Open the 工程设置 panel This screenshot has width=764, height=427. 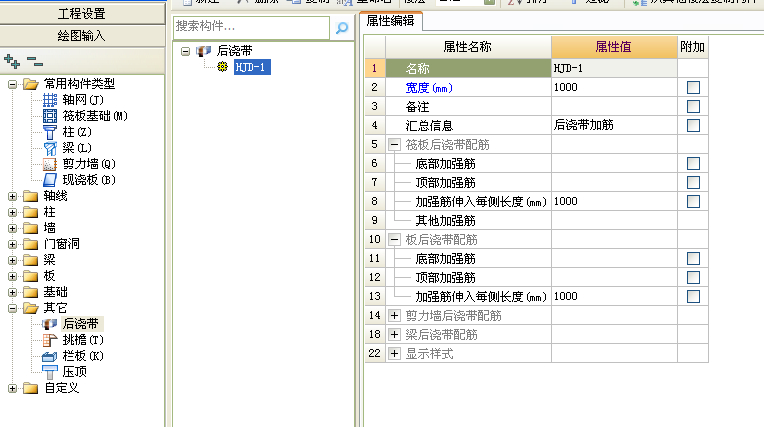click(82, 14)
